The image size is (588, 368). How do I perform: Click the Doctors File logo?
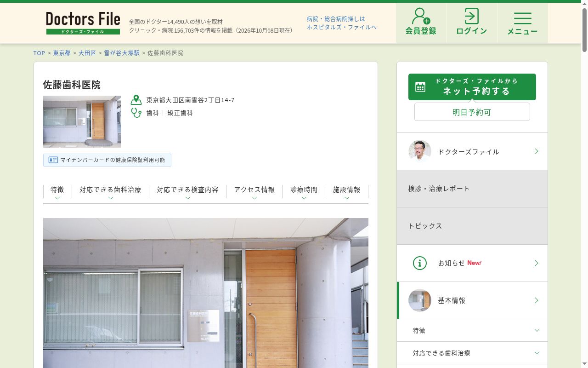coord(83,23)
